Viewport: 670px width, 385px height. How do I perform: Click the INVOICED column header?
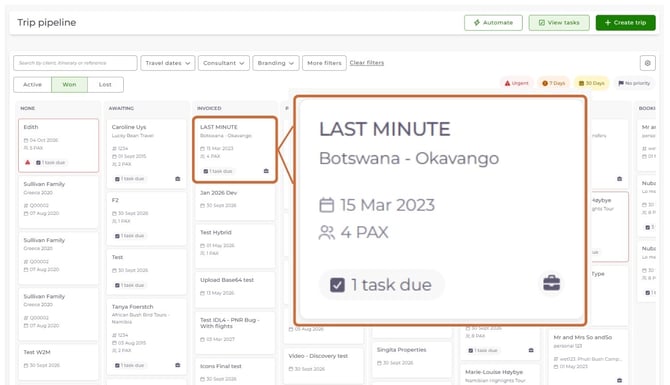[209, 109]
